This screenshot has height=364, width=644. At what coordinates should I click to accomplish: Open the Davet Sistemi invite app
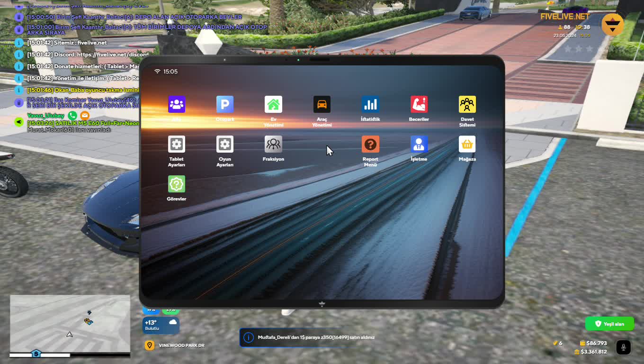pos(467,105)
